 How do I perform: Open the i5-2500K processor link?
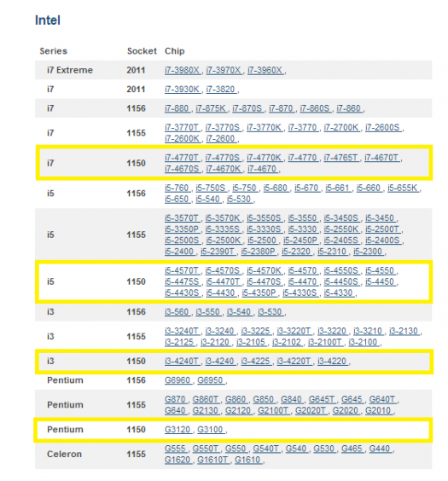(224, 240)
